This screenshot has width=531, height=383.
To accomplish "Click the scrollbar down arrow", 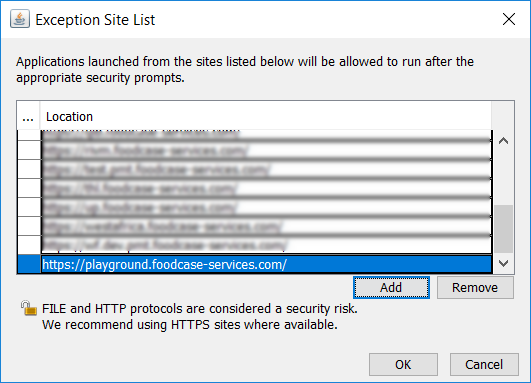I will coord(504,263).
